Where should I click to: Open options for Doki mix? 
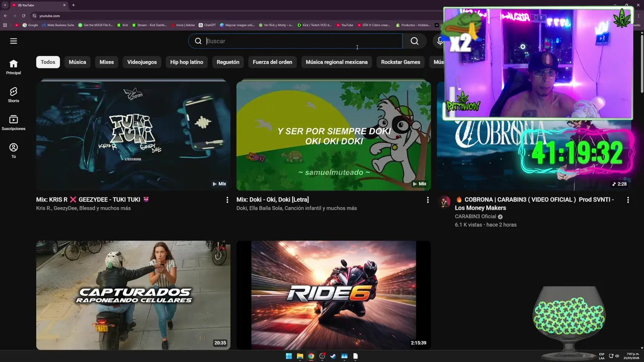428,200
